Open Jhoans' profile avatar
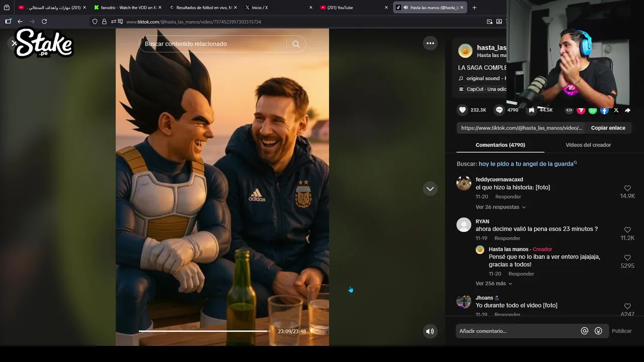 (464, 301)
